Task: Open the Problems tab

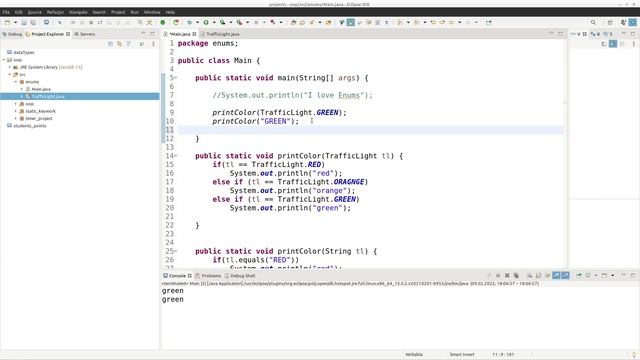Action: (x=208, y=276)
